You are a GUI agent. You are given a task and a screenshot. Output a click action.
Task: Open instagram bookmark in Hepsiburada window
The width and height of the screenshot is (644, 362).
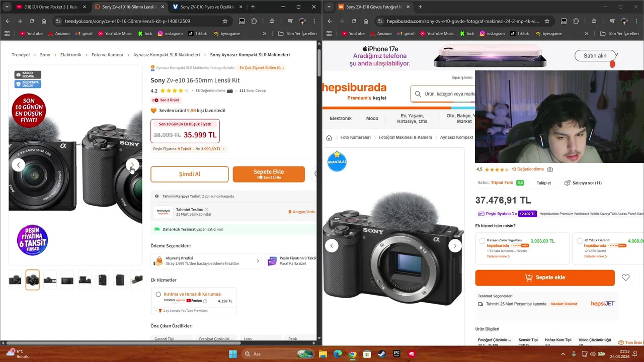[491, 34]
